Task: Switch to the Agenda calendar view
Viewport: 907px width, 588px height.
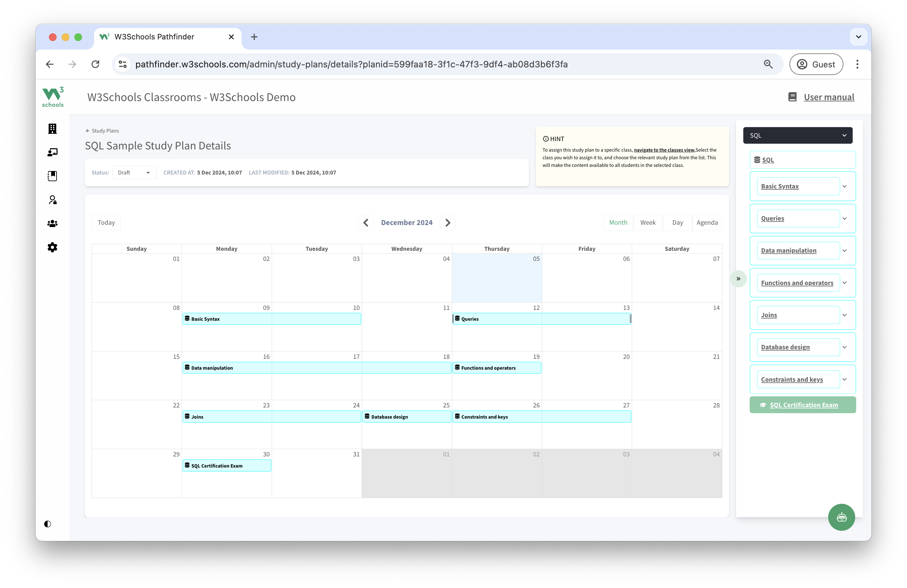Action: [x=707, y=222]
